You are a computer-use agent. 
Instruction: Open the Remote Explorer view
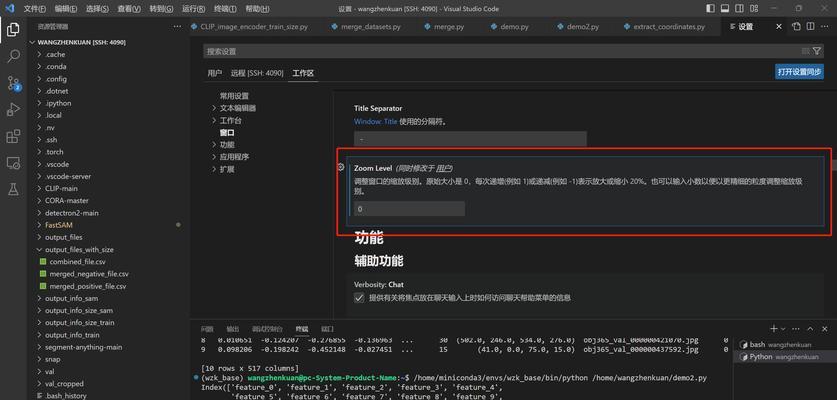tap(13, 163)
